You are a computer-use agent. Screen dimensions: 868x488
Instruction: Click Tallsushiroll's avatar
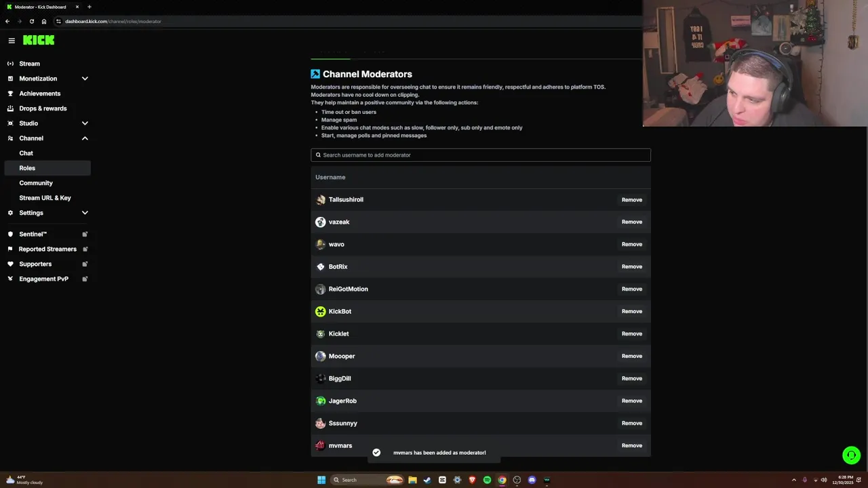point(321,199)
